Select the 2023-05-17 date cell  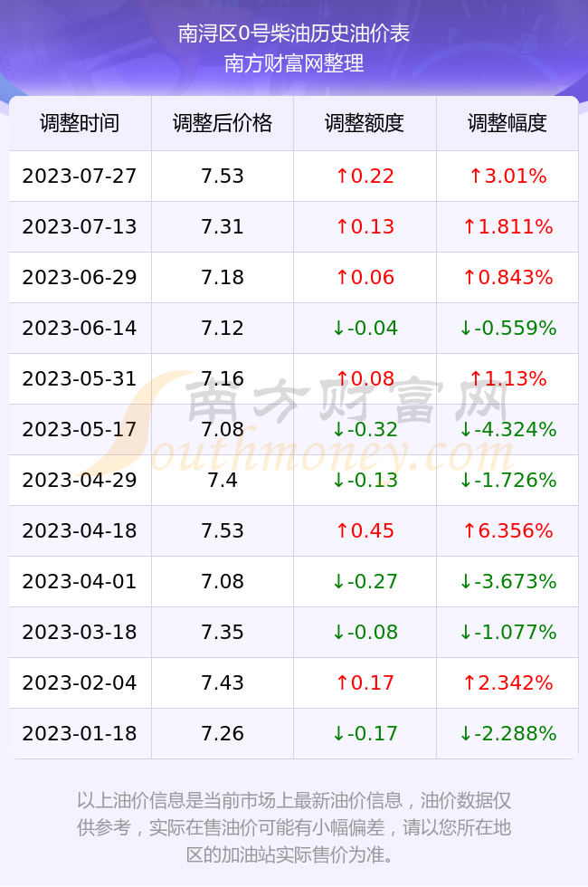point(80,429)
